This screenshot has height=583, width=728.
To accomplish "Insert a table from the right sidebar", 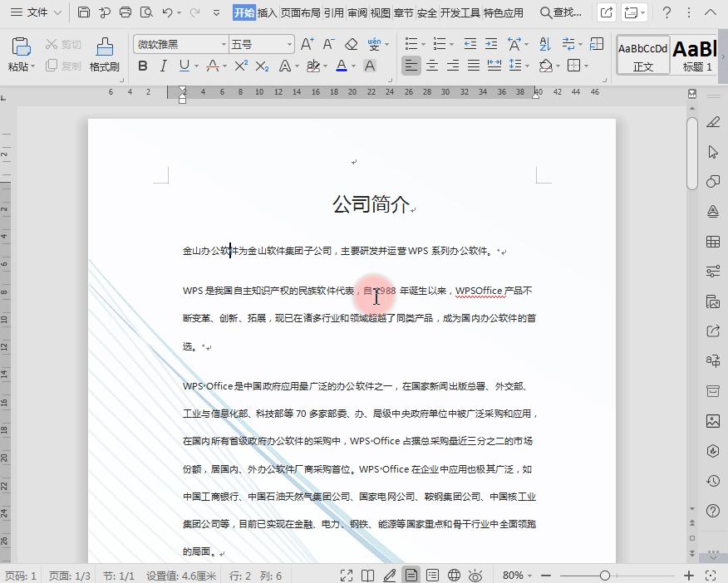I will click(x=712, y=241).
